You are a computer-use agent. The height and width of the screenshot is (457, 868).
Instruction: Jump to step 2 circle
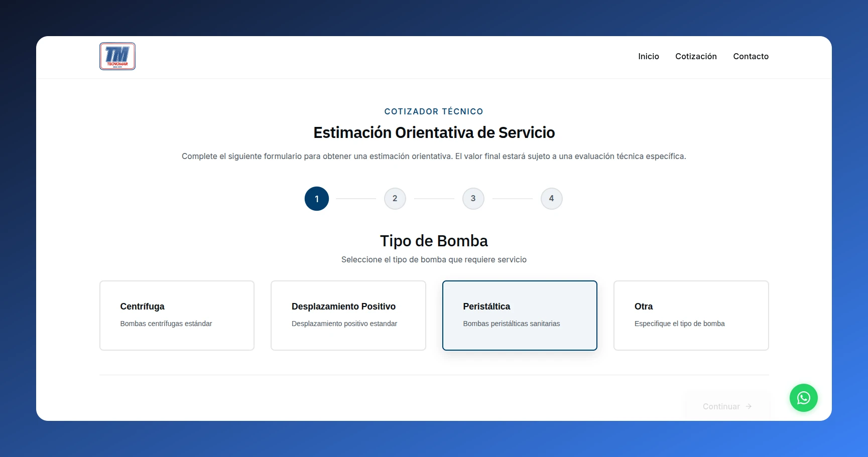coord(395,199)
